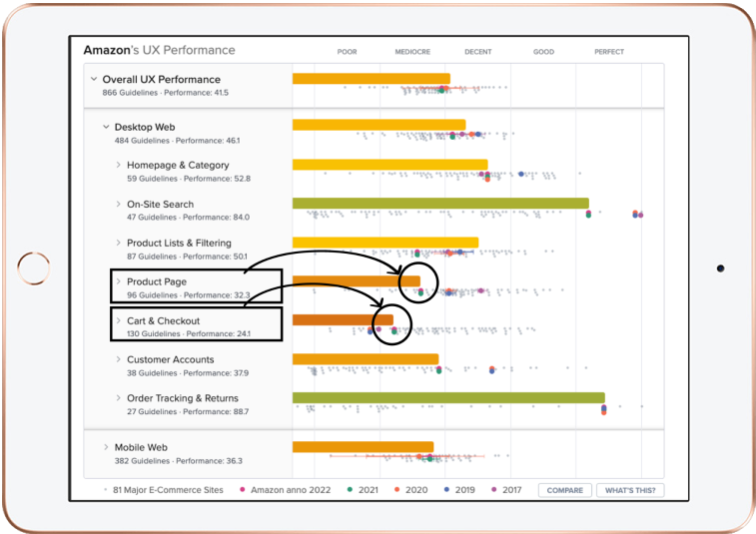Viewport: 756px width, 534px height.
Task: Click '866 Guidelines · Performance: 41.5' text
Action: pos(166,93)
